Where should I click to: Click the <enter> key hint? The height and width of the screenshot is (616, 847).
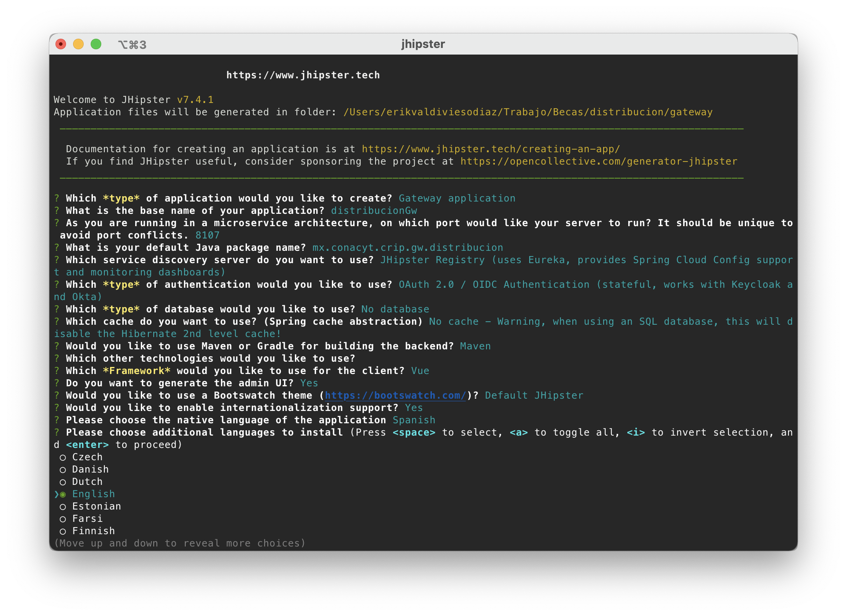pos(87,445)
